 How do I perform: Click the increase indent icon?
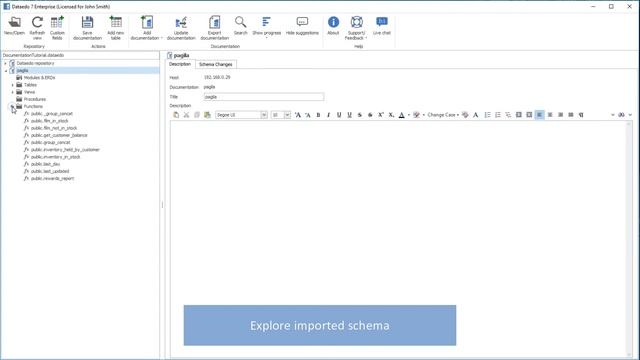[x=529, y=115]
